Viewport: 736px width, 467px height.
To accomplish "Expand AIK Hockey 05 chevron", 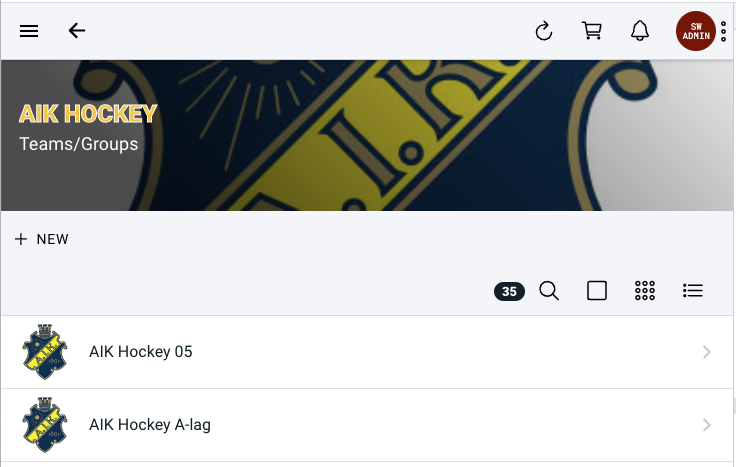I will click(707, 352).
